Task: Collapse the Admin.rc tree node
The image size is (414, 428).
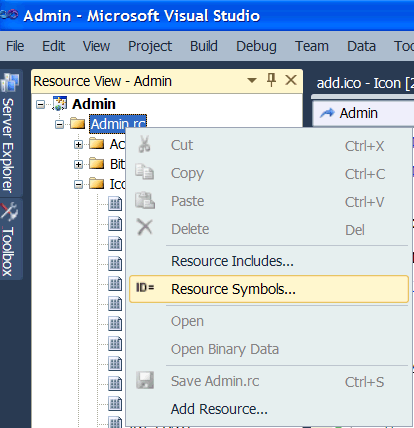Action: point(60,124)
